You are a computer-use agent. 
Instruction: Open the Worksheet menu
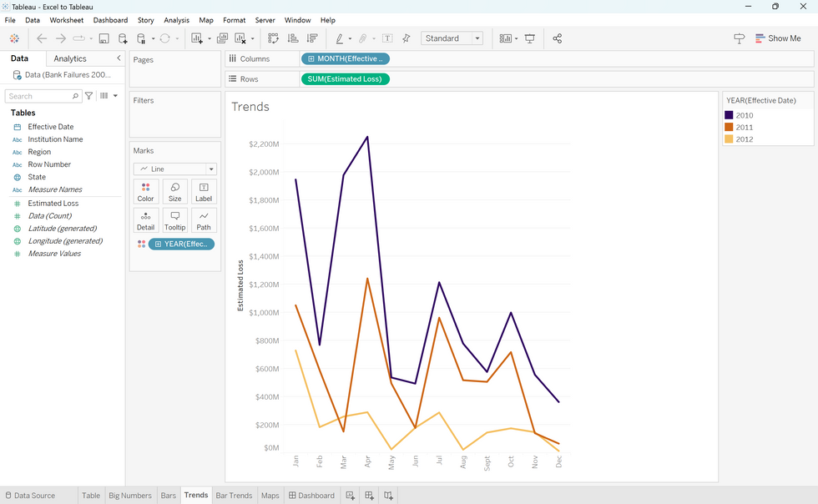(66, 20)
